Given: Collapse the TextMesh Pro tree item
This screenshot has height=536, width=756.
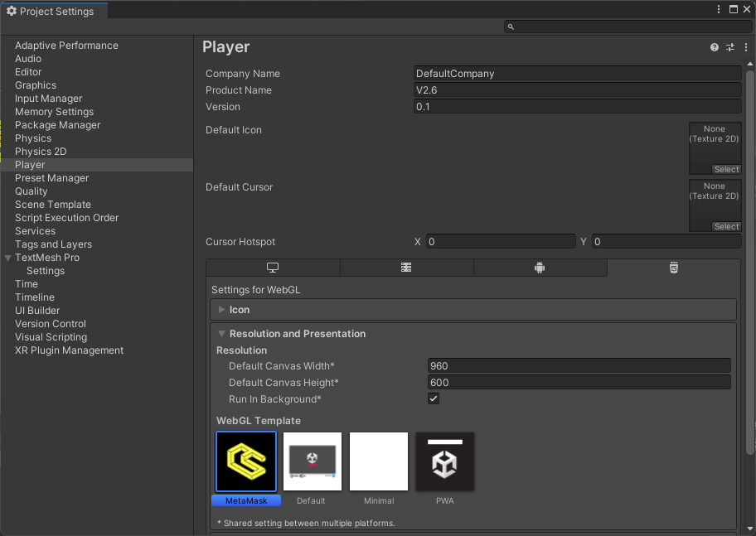Looking at the screenshot, I should coord(7,258).
